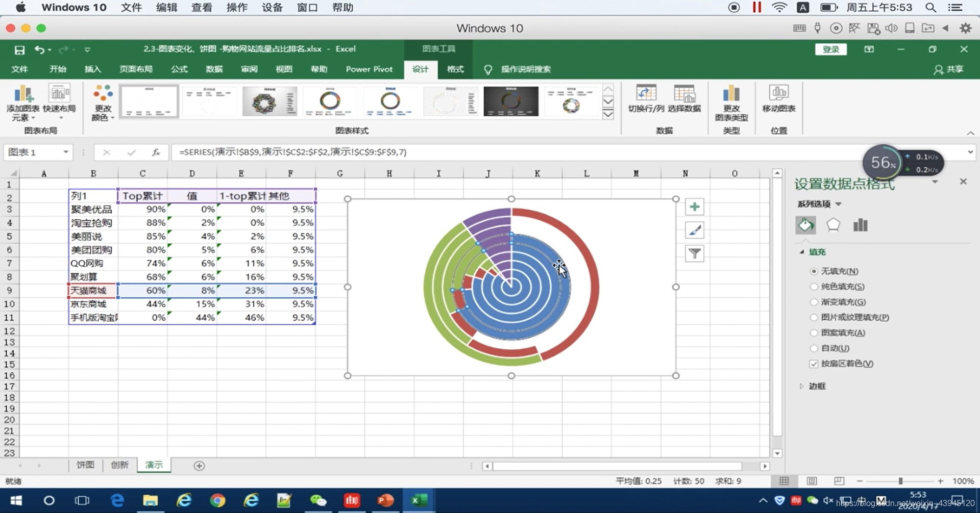This screenshot has height=513, width=980.
Task: Open the format pane options dropdown arrow
Action: point(935,182)
